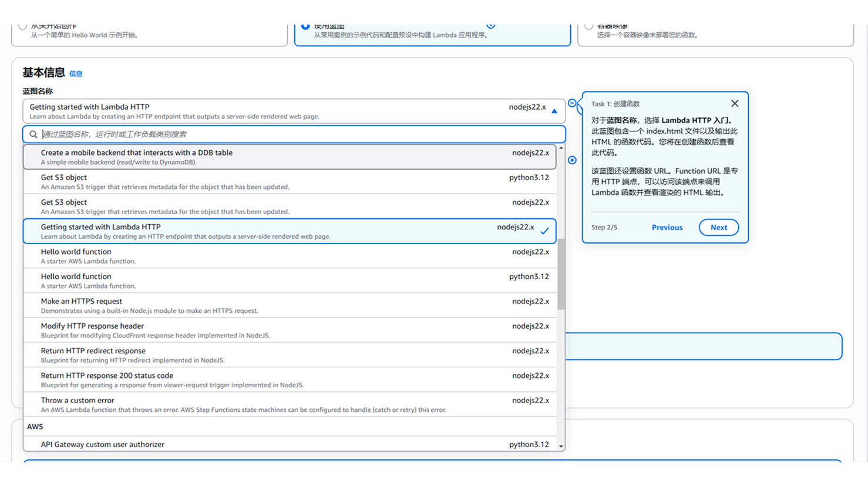Select the 'Author from scratch' radio option
Image resolution: width=868 pixels, height=487 pixels.
[x=22, y=26]
